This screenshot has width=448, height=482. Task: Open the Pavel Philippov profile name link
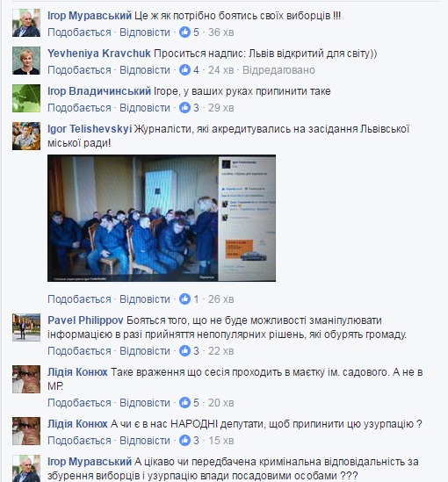coord(85,320)
